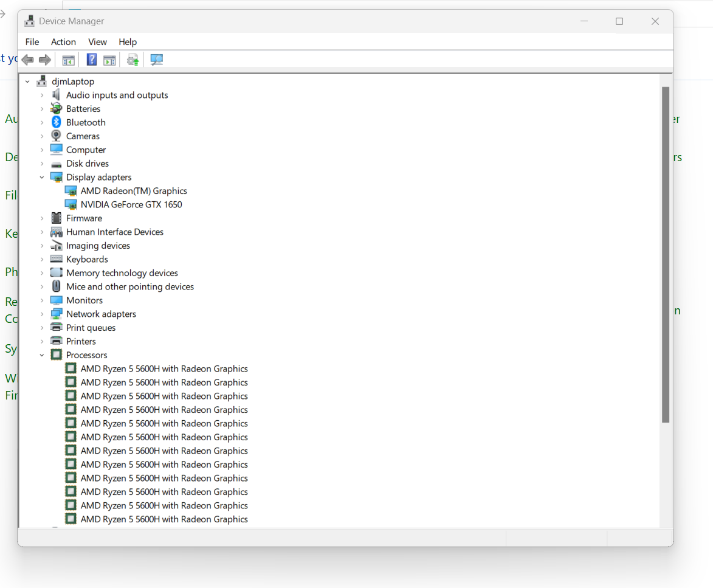This screenshot has width=713, height=588.
Task: Select Memory technology devices label
Action: [x=122, y=273]
